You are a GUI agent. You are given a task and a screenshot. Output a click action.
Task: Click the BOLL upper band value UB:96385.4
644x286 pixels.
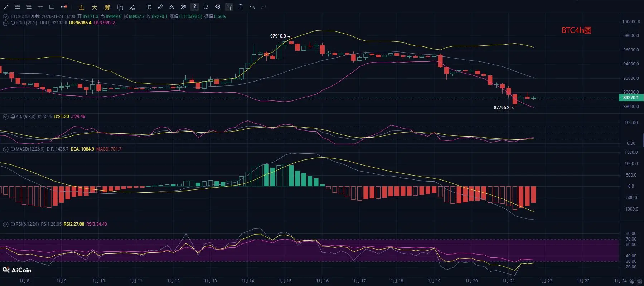pos(80,23)
